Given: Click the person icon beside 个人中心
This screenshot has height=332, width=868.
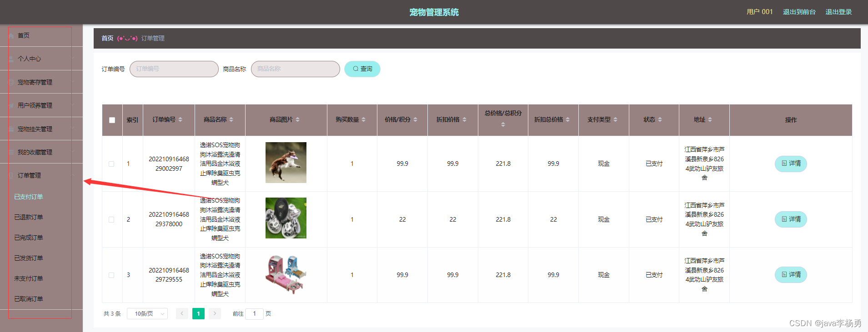Looking at the screenshot, I should (11, 59).
